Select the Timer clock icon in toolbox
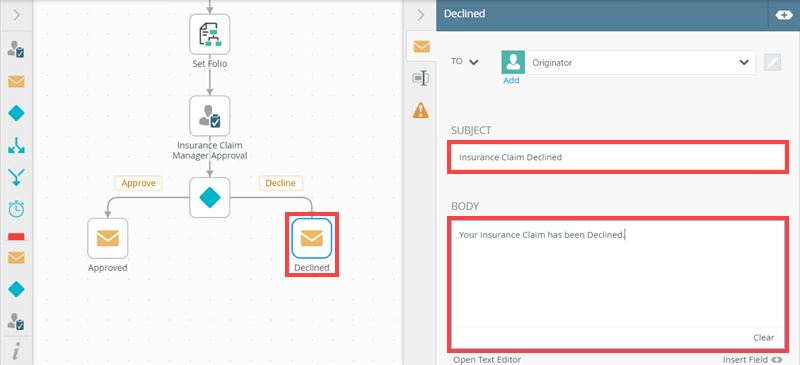Screen dimensions: 800x365 (x=16, y=209)
